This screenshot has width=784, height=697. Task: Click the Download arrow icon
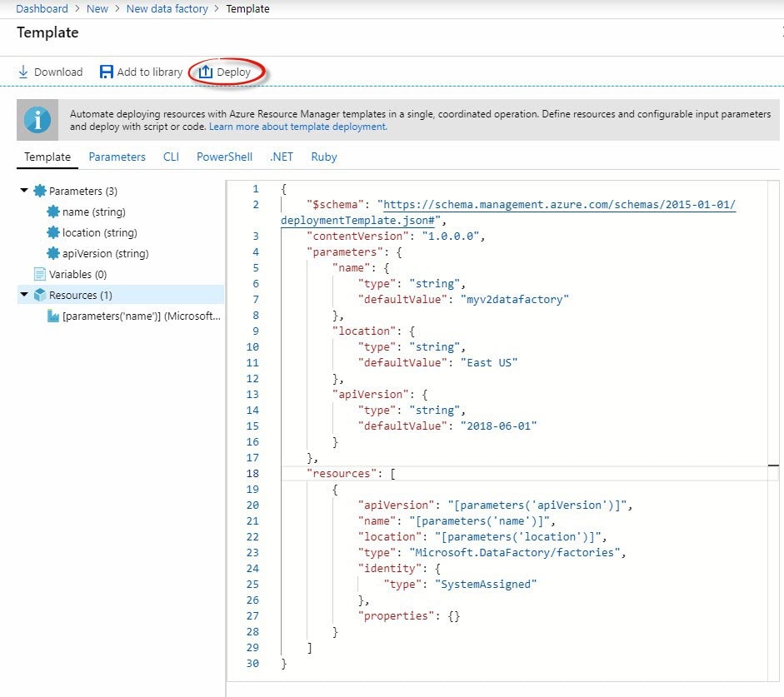click(23, 72)
